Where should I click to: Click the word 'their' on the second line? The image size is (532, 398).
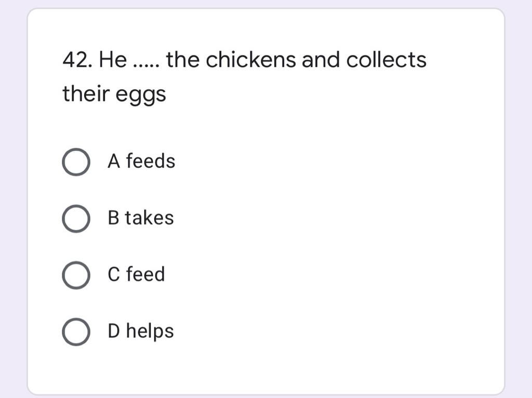point(86,93)
